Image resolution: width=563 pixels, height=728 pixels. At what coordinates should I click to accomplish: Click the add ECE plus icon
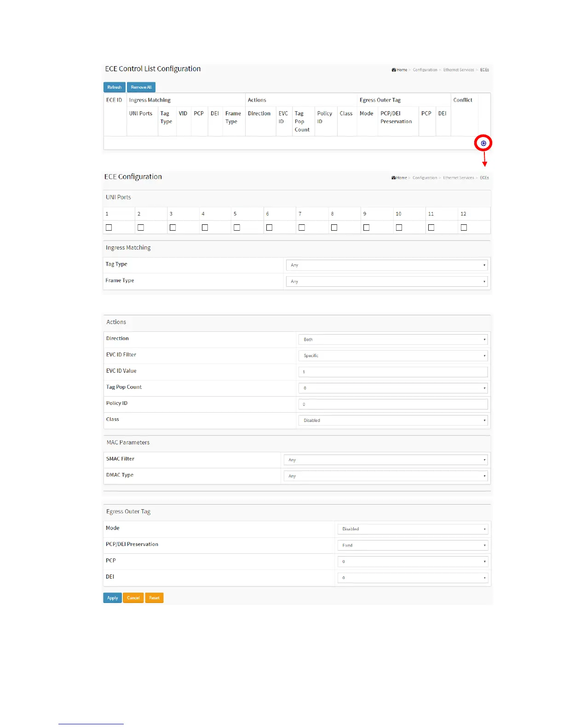point(483,143)
